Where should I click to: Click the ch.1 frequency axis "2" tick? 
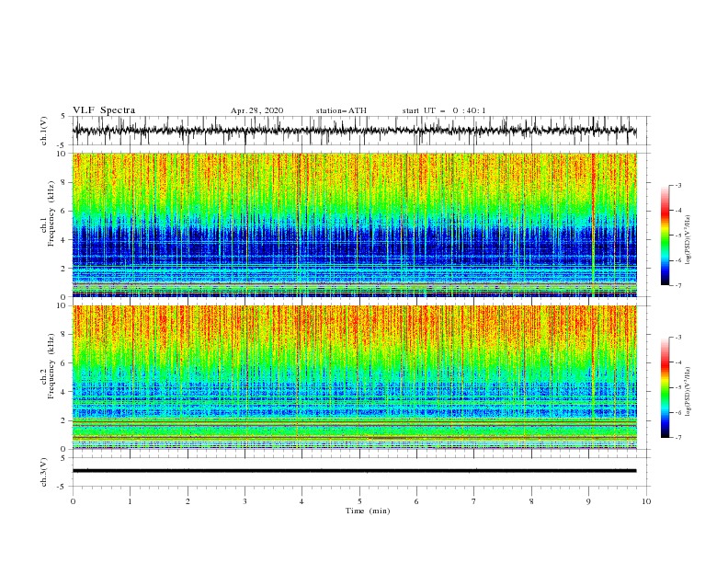coord(63,269)
